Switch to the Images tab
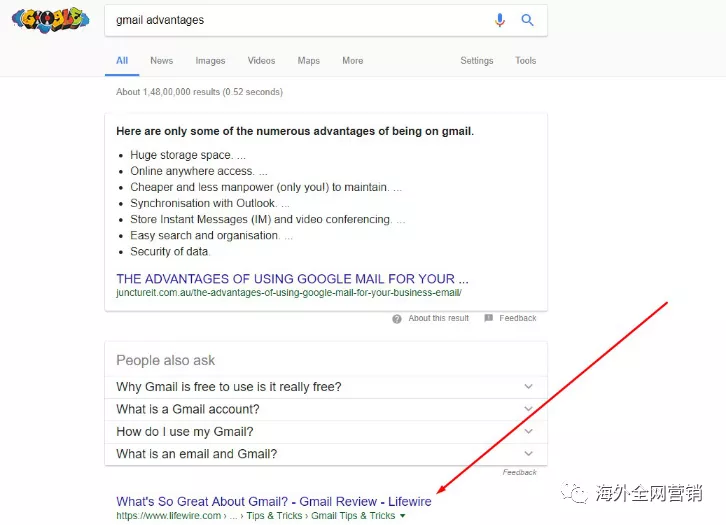Viewport: 726px width, 525px height. [210, 61]
